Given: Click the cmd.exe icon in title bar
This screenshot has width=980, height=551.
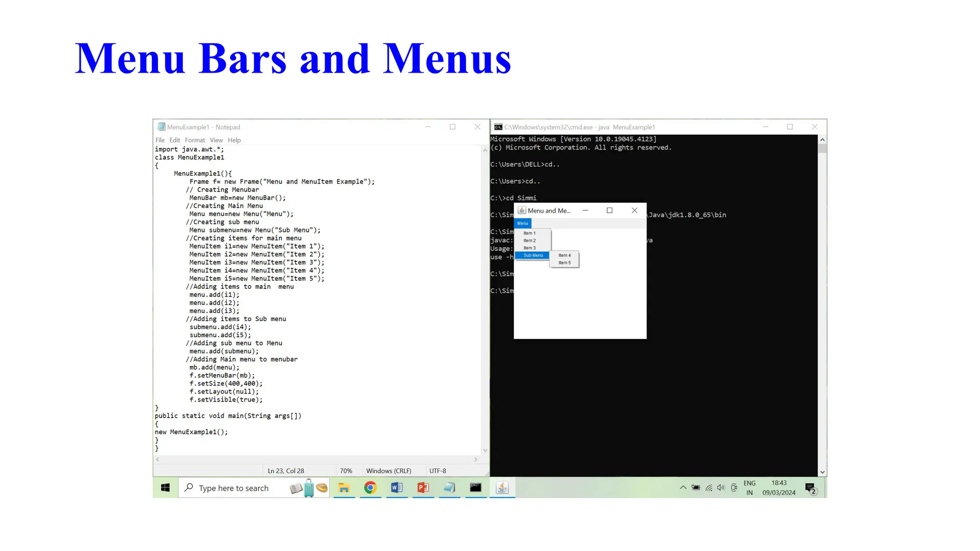Looking at the screenshot, I should click(x=498, y=127).
